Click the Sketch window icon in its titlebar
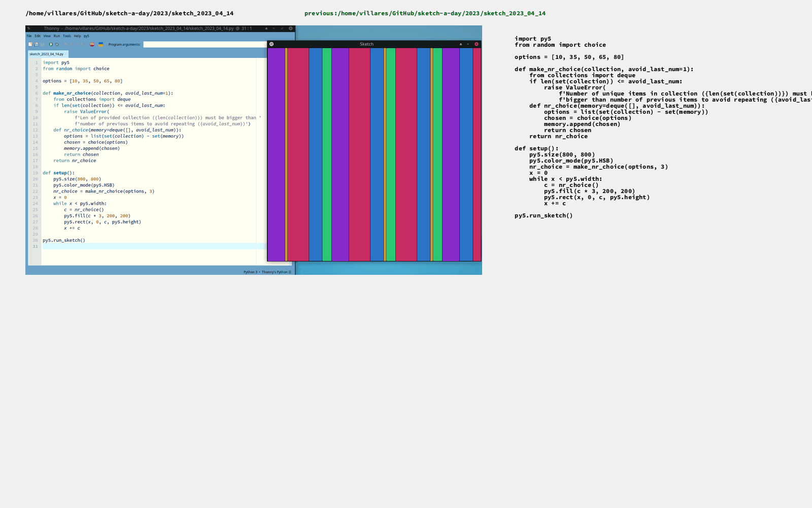This screenshot has width=812, height=508. coord(272,44)
